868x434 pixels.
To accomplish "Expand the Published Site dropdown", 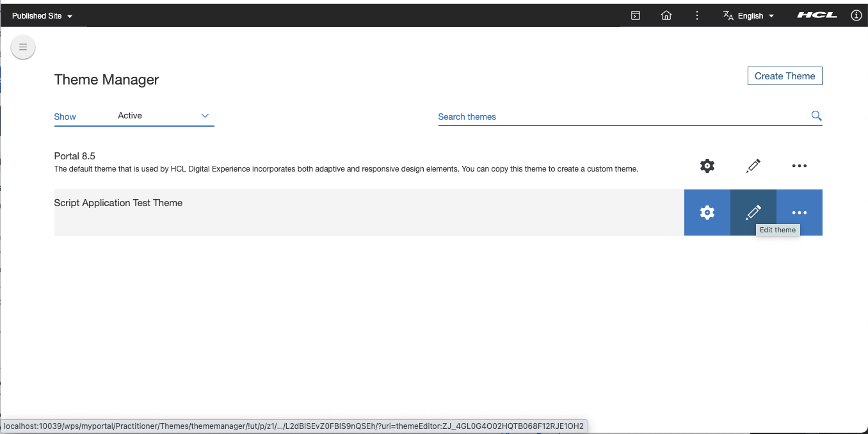I will tap(42, 16).
